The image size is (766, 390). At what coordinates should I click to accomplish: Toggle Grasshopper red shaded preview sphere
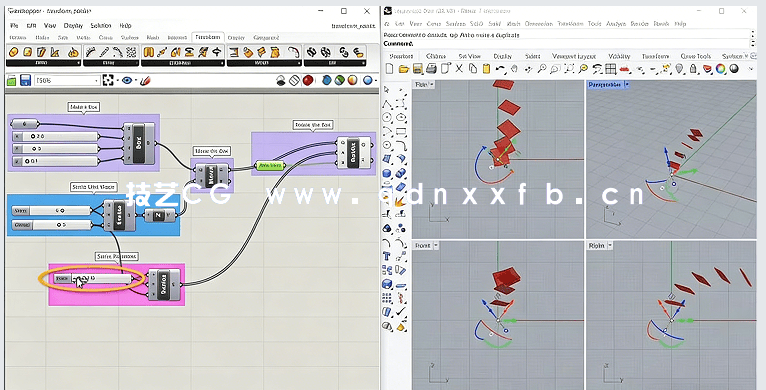(x=308, y=81)
